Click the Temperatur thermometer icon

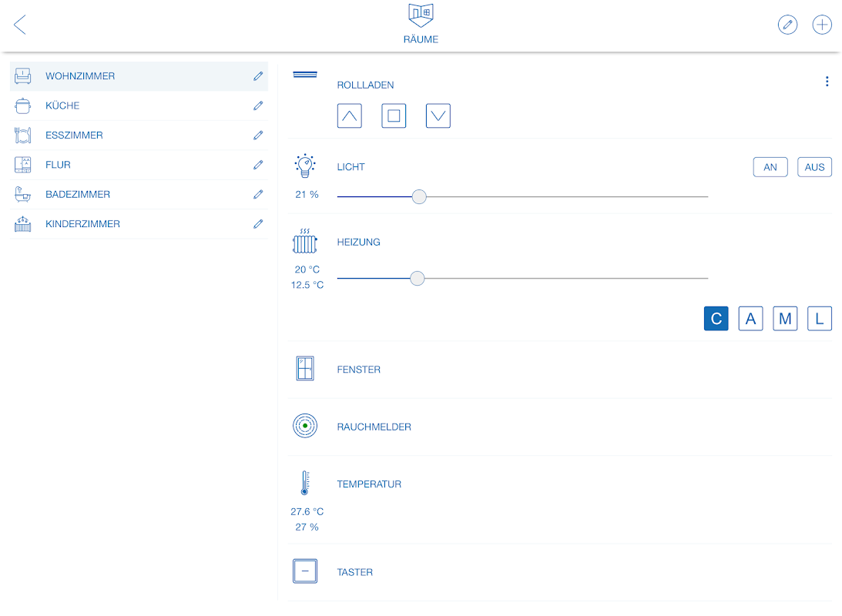pos(305,483)
